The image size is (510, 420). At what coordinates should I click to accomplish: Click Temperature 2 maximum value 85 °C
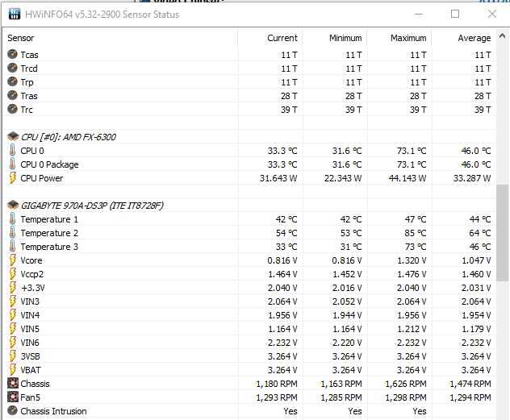tap(416, 233)
